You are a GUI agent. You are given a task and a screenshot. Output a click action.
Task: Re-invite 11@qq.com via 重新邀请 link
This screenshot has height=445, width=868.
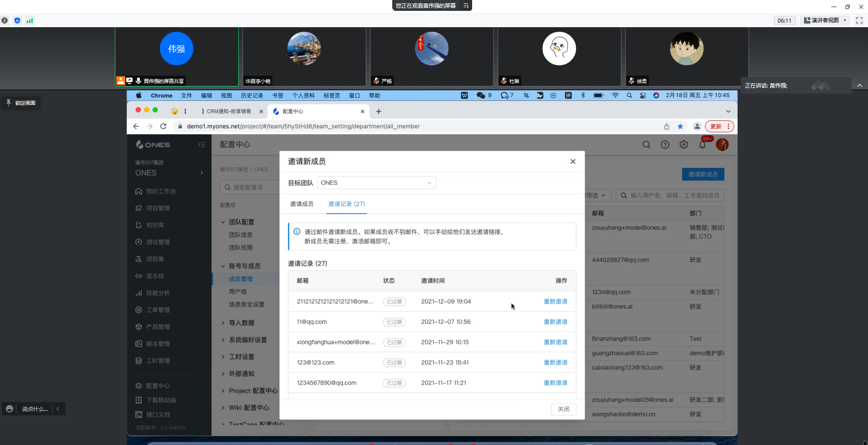[555, 322]
